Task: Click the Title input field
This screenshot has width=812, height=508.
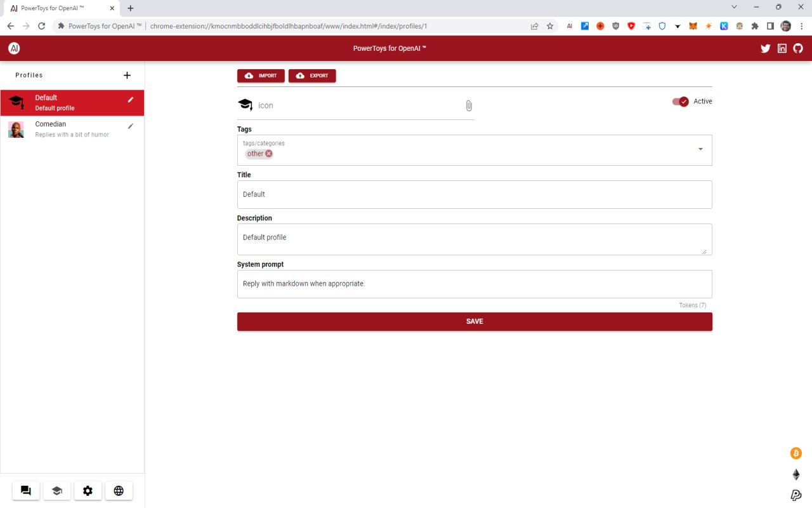Action: tap(475, 194)
